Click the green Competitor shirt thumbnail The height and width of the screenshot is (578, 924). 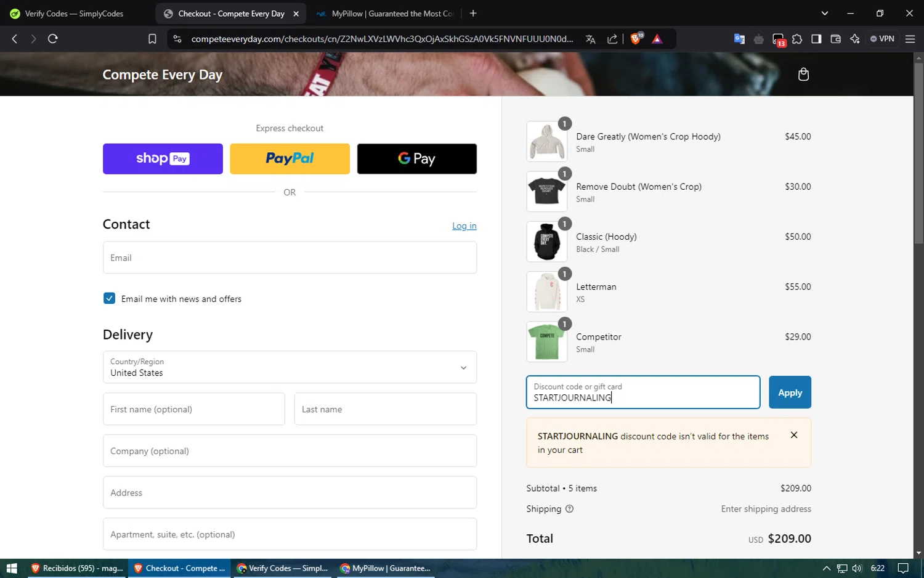click(547, 342)
